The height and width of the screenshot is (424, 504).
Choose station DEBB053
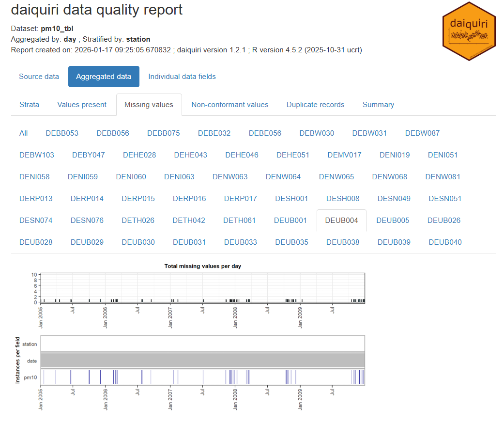tap(62, 133)
